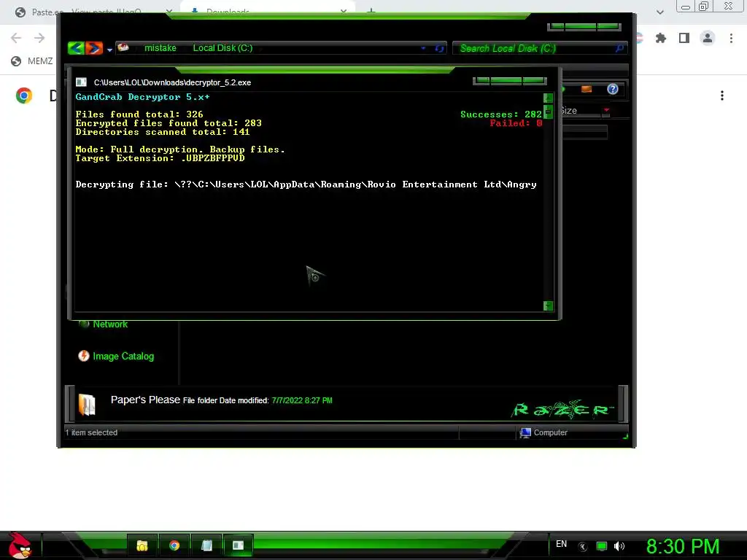Expand the Explorer address bar history dropdown
The width and height of the screenshot is (747, 560).
423,48
